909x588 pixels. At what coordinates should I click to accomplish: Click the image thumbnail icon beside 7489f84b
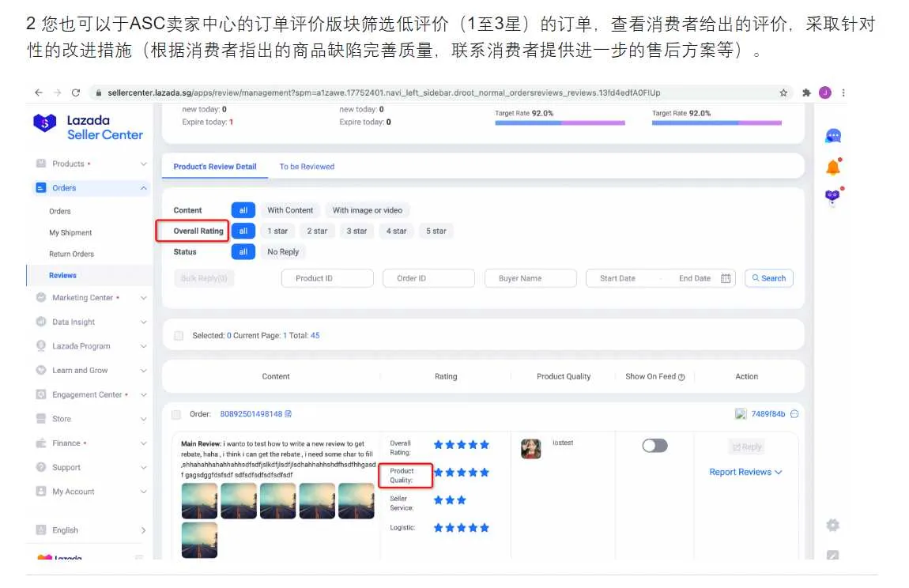point(741,413)
